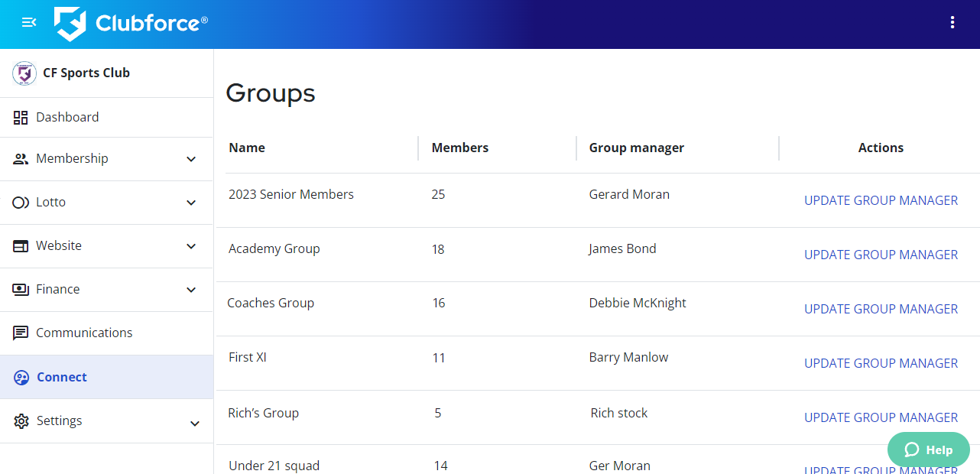Update group manager for Academy Group

[881, 255]
